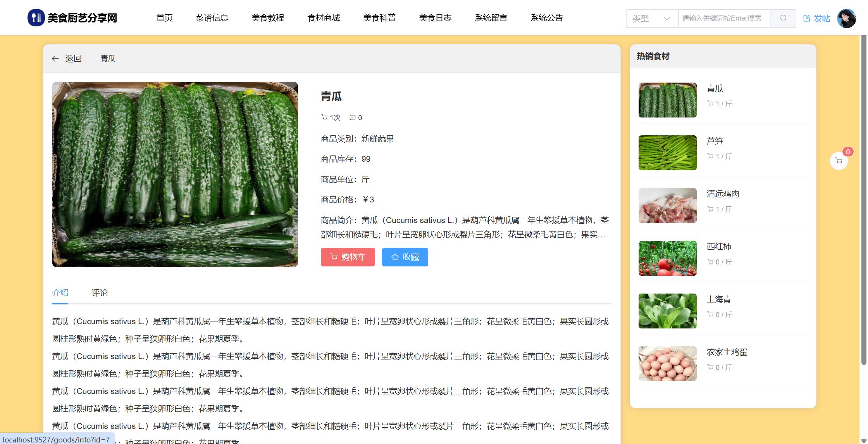Open the 芦笋 thumbnail in hot items
The image size is (868, 444).
coord(667,153)
